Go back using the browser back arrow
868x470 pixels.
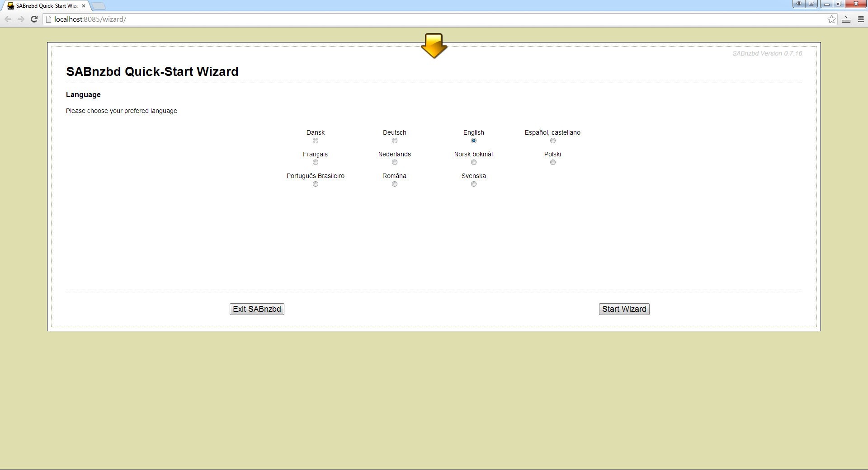click(x=8, y=19)
